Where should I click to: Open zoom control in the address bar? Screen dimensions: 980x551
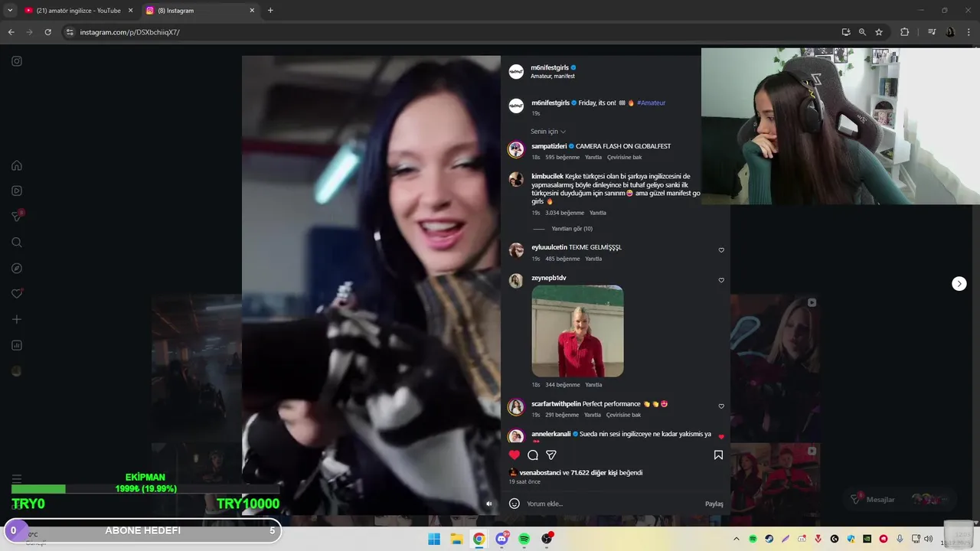862,32
